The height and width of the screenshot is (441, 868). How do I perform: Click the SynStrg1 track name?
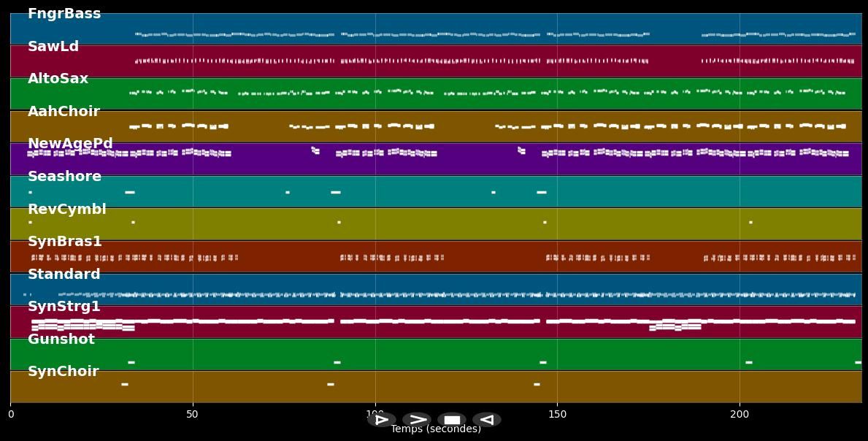[x=64, y=307]
